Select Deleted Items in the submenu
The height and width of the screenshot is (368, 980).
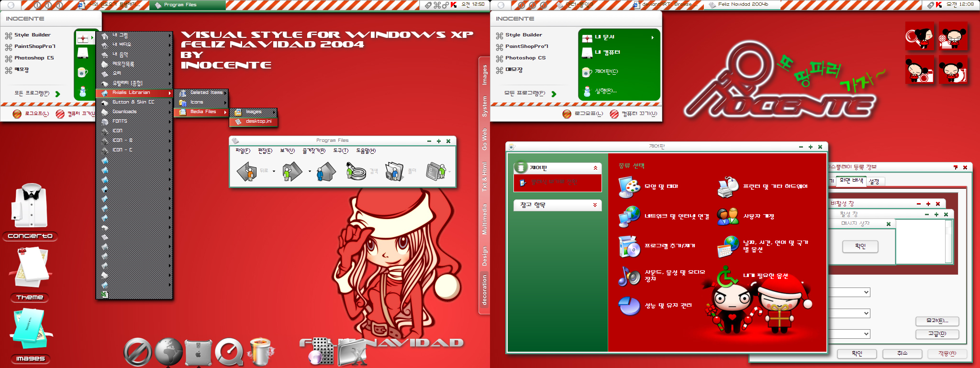(x=201, y=92)
